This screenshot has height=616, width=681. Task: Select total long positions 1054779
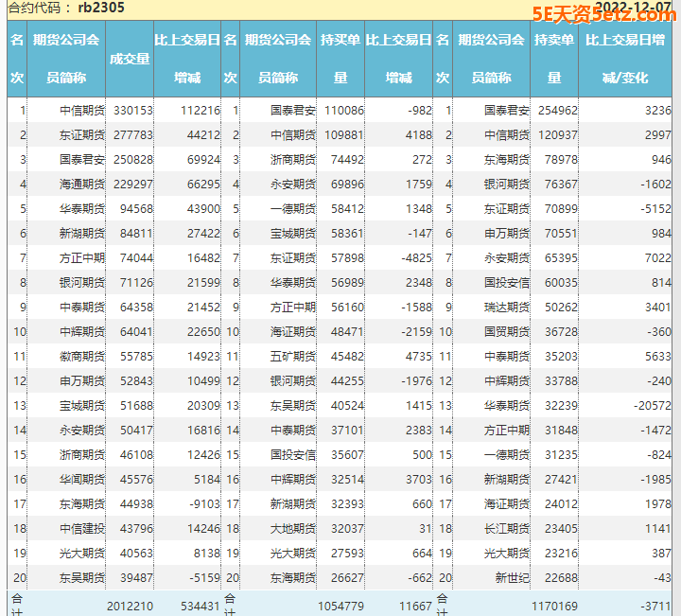tap(340, 606)
